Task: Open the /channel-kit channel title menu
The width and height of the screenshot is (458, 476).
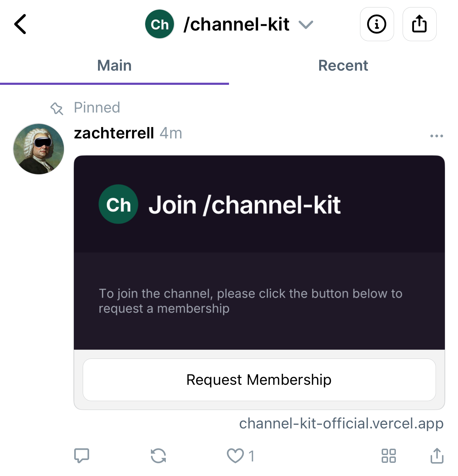Action: point(236,24)
